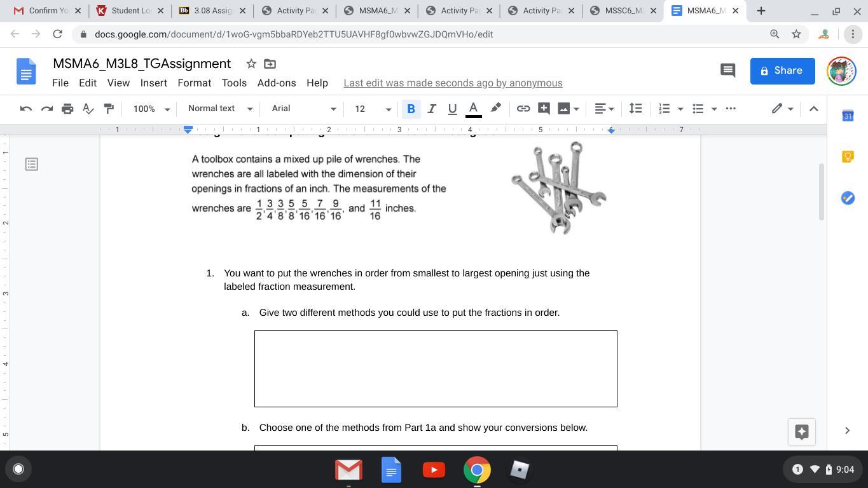Viewport: 868px width, 488px height.
Task: Open Gmail from the shelf
Action: click(348, 470)
